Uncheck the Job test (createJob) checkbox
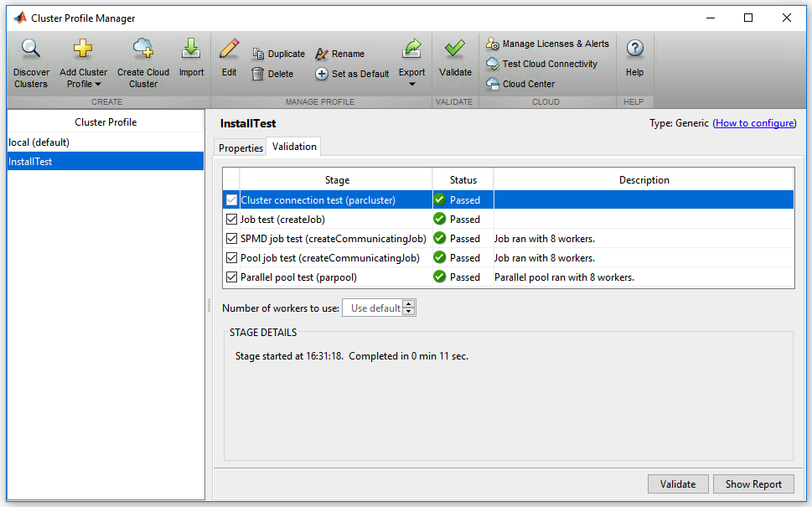 232,220
